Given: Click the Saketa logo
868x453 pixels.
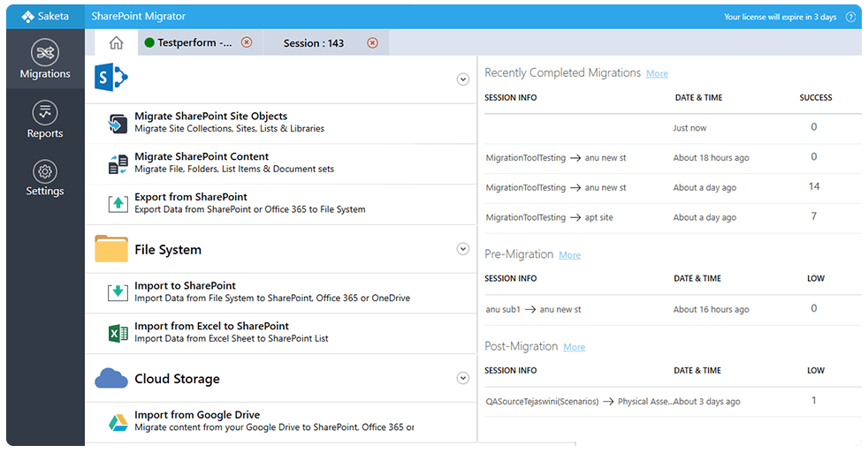Looking at the screenshot, I should point(45,17).
